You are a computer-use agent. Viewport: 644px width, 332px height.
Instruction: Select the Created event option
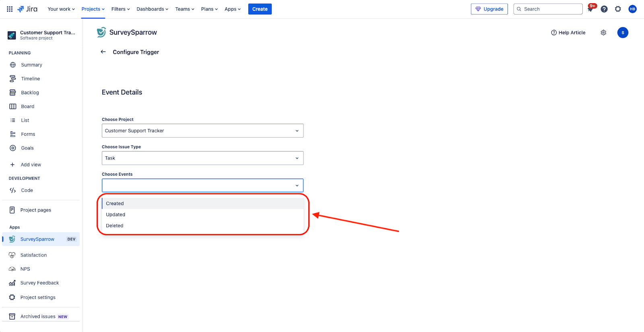(x=115, y=203)
